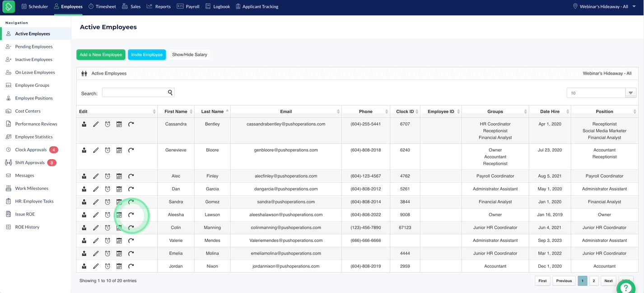644x293 pixels.
Task: Click Add a New Employee button
Action: click(x=101, y=55)
